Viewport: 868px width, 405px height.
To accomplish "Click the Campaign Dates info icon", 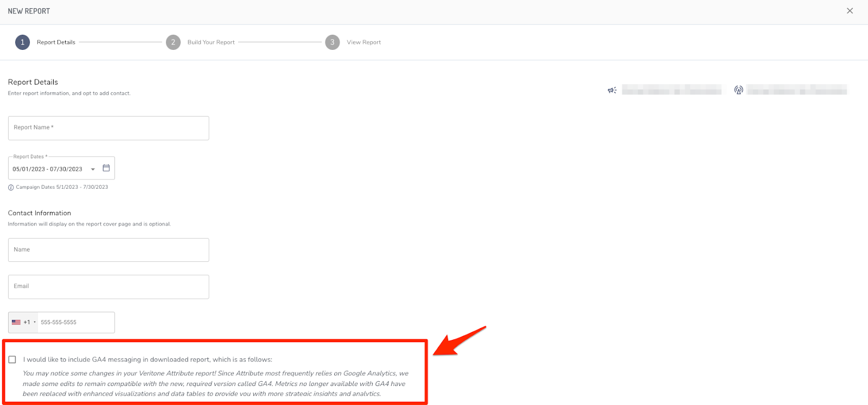I will click(x=11, y=188).
